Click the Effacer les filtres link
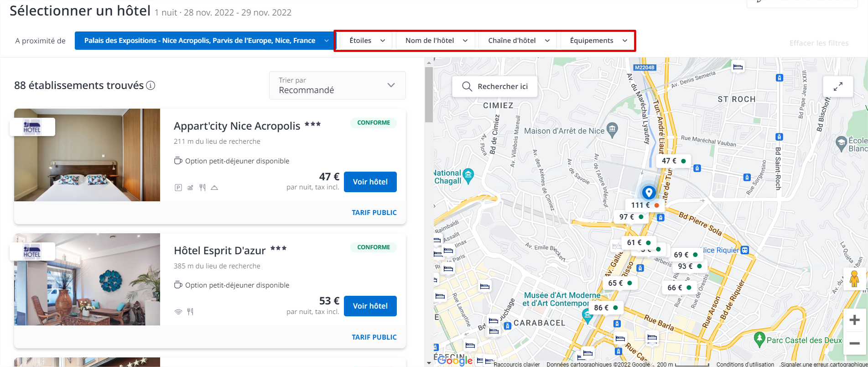Viewport: 868px width, 367px height. tap(819, 43)
